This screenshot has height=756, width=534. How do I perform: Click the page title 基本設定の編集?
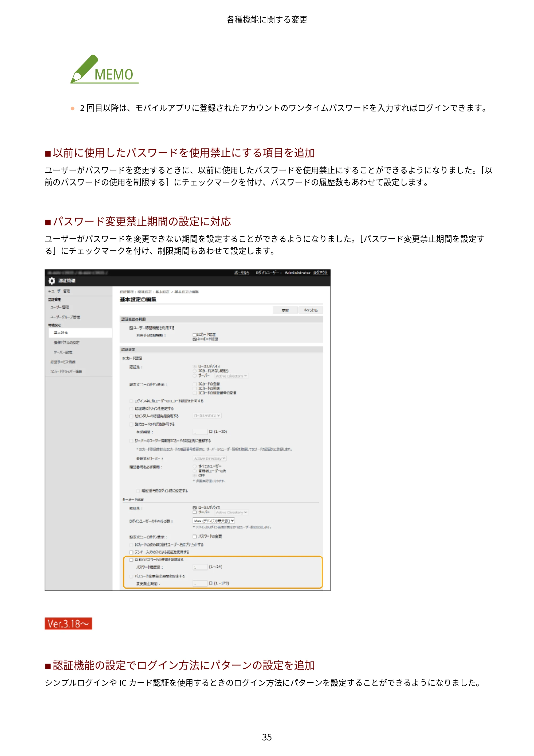click(x=138, y=300)
